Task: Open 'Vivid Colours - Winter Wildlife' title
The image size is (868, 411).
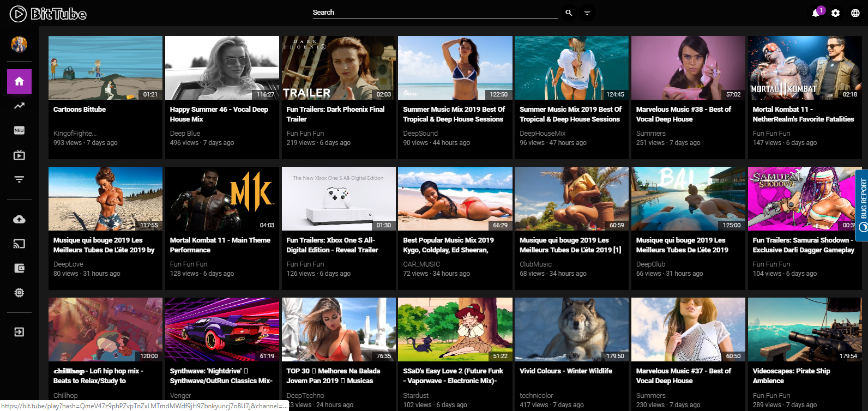Action: click(566, 371)
